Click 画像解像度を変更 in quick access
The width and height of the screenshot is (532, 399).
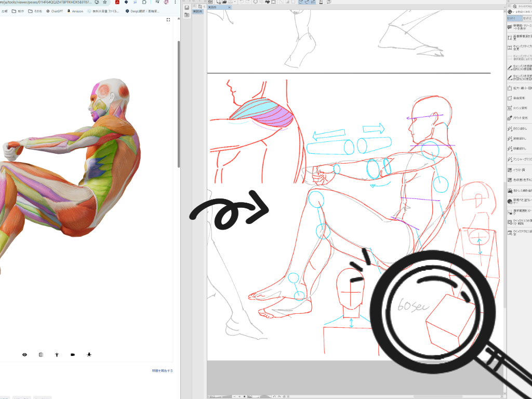(x=520, y=37)
